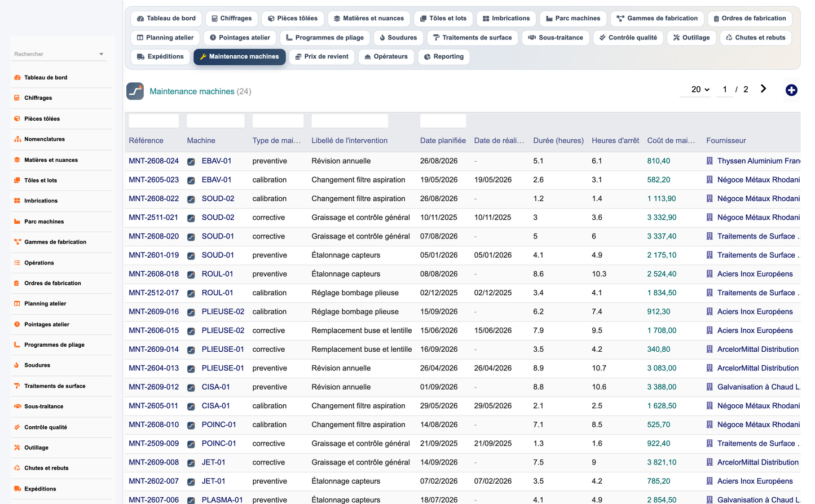Open machine icon for MNT-2608-024 row
This screenshot has width=815, height=504.
[191, 161]
